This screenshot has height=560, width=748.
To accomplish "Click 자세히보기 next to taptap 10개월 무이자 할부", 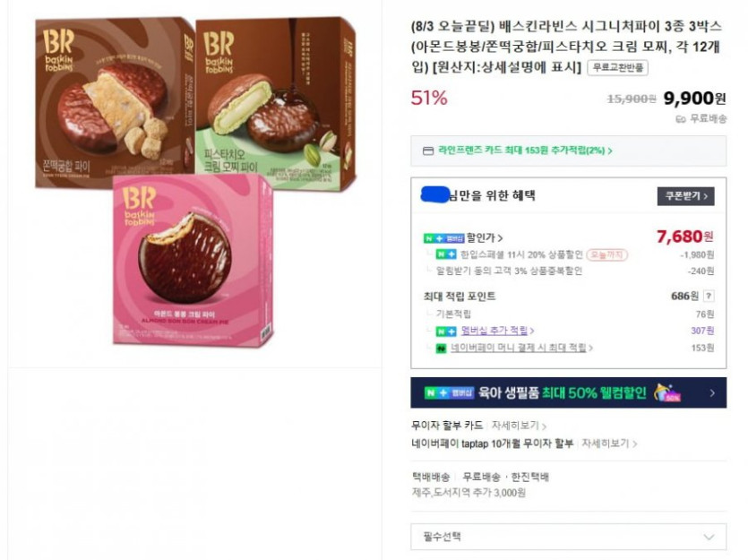I will 609,444.
